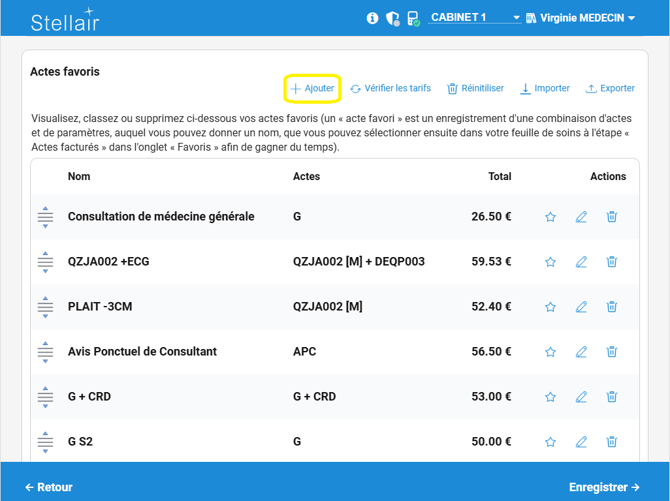The image size is (670, 501).
Task: Click Exporter to export favorites
Action: pyautogui.click(x=610, y=88)
